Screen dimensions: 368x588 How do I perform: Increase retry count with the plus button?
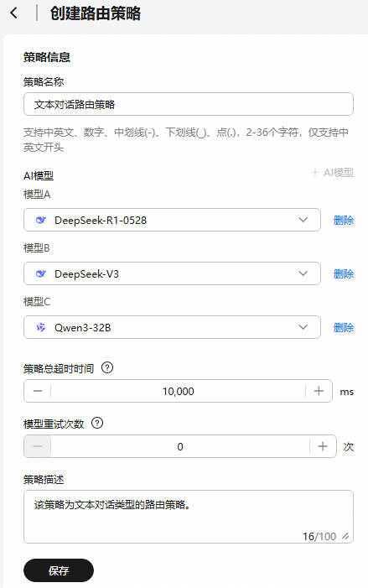[323, 446]
